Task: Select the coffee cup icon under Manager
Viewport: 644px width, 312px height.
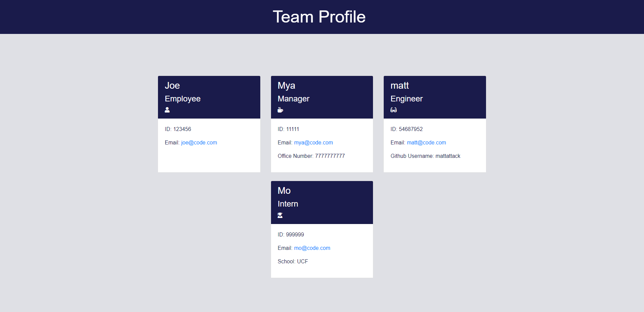Action: pos(280,110)
